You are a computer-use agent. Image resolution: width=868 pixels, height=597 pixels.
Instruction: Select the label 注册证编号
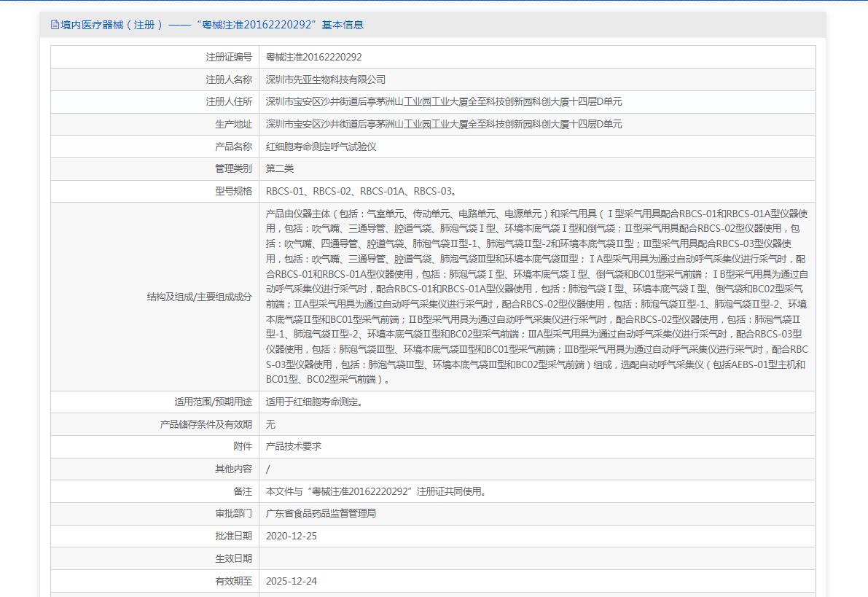coord(229,57)
